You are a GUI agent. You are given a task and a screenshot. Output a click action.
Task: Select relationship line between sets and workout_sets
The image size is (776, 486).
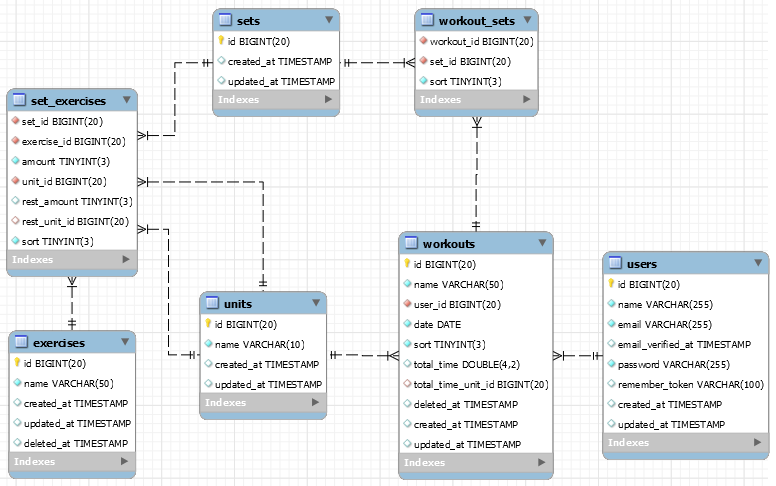[379, 63]
